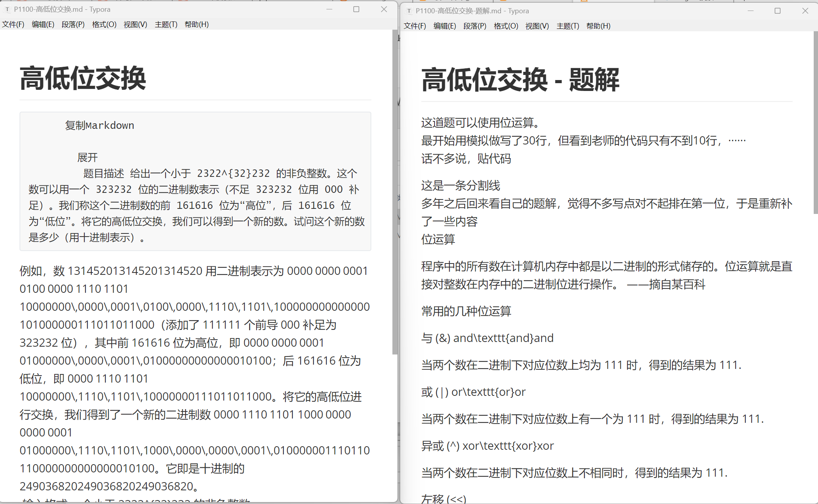Open 段落(P) menu in 题解 window
Image resolution: width=818 pixels, height=504 pixels.
point(475,26)
